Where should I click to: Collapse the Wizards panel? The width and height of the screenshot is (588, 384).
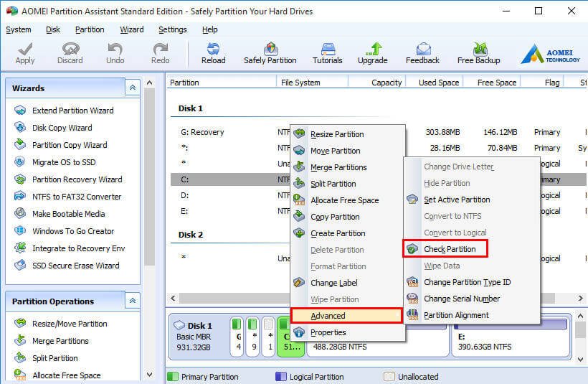point(133,88)
